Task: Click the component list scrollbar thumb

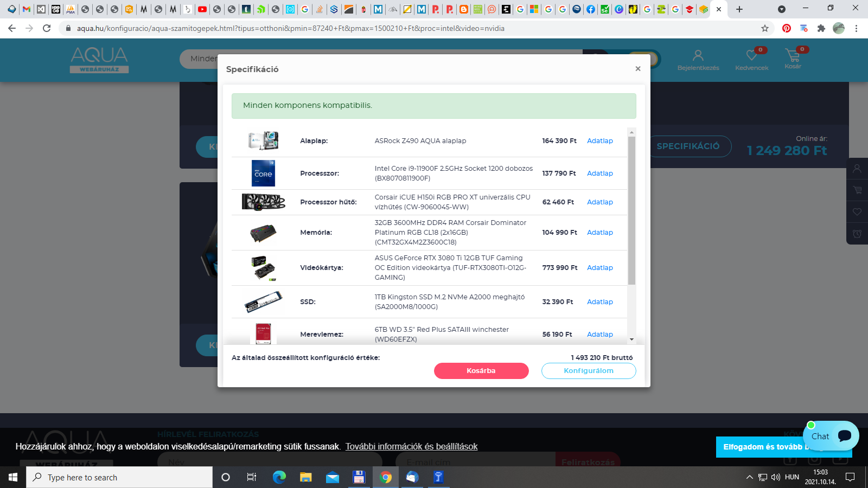Action: 631,210
